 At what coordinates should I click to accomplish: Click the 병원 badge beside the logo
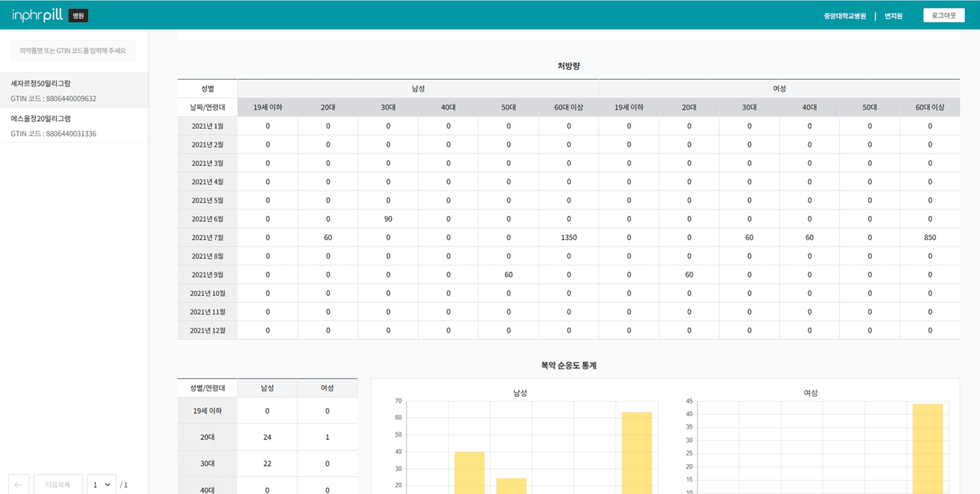[78, 16]
